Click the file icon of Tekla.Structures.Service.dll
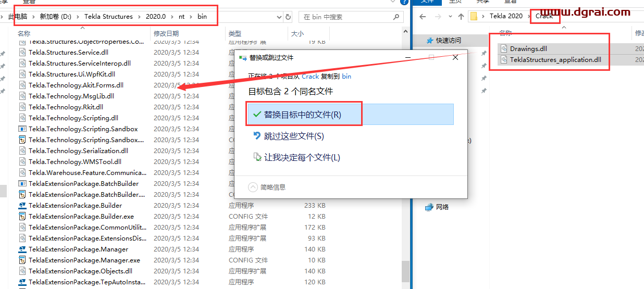The height and width of the screenshot is (289, 644). click(x=22, y=52)
